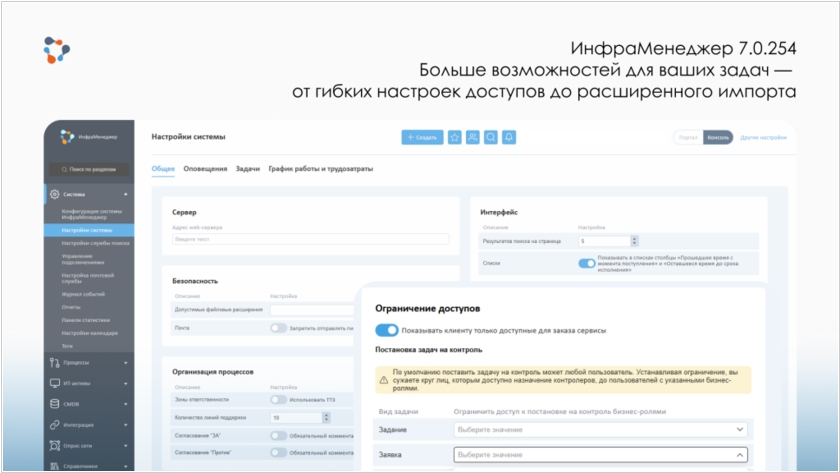Click the Адрес web-сервера input field
This screenshot has height=473, width=840.
pyautogui.click(x=311, y=239)
